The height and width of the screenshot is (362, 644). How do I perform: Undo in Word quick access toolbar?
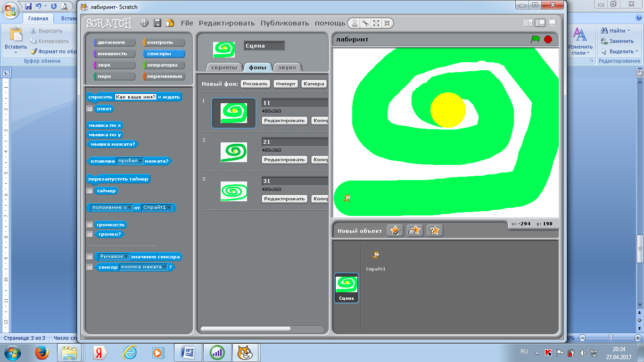pyautogui.click(x=39, y=6)
